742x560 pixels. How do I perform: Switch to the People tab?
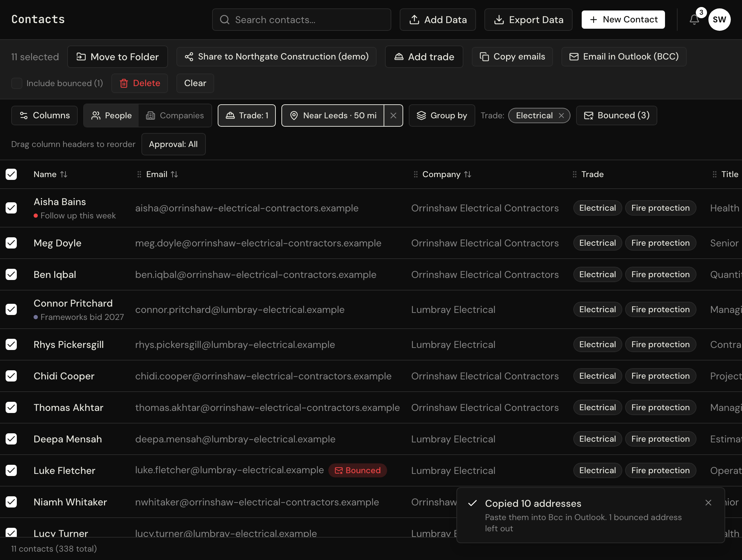(111, 115)
